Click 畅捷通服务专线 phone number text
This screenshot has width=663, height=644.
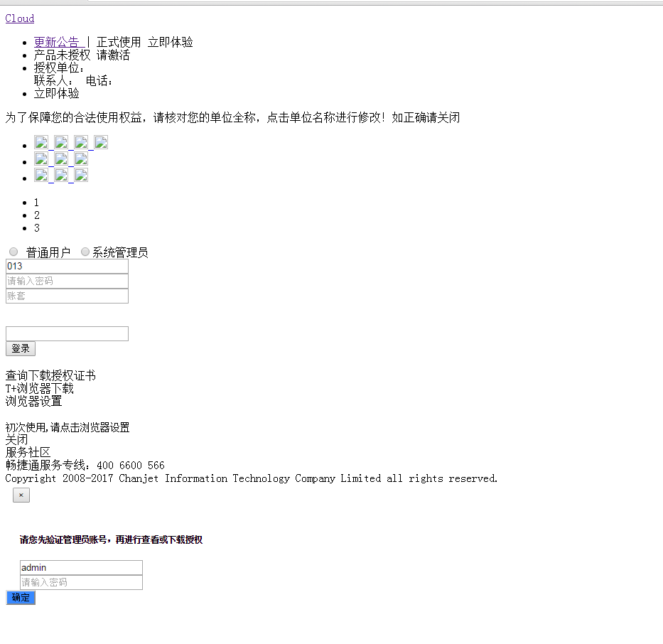tap(85, 466)
